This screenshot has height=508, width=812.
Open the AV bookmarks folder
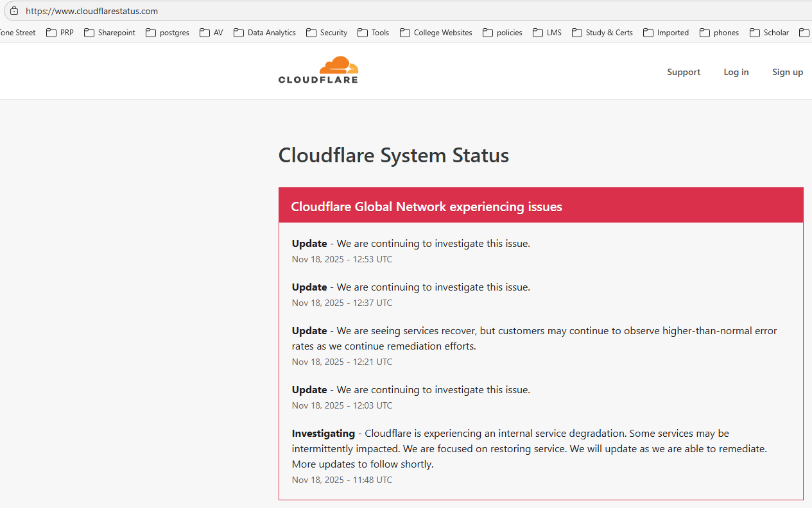211,33
